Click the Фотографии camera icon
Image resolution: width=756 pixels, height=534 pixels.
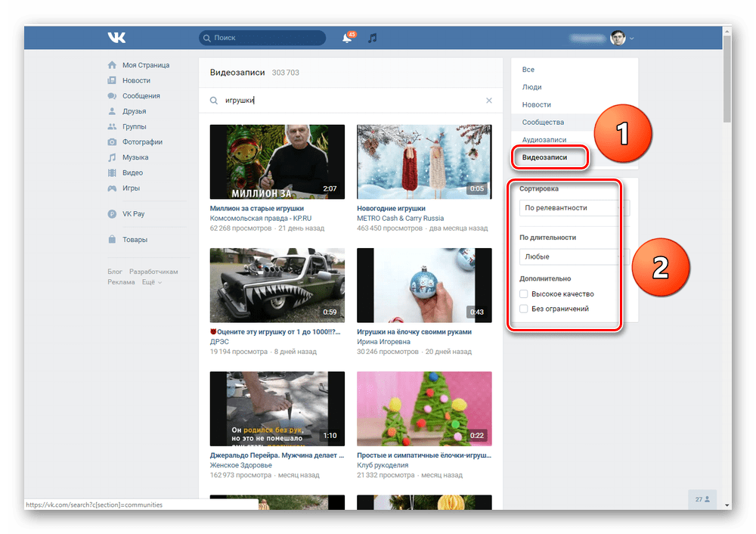tap(112, 142)
